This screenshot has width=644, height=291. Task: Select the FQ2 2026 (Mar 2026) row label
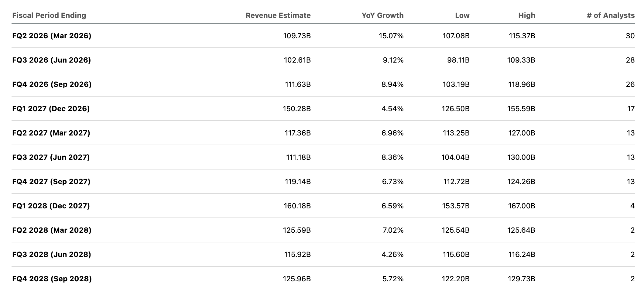click(x=52, y=36)
